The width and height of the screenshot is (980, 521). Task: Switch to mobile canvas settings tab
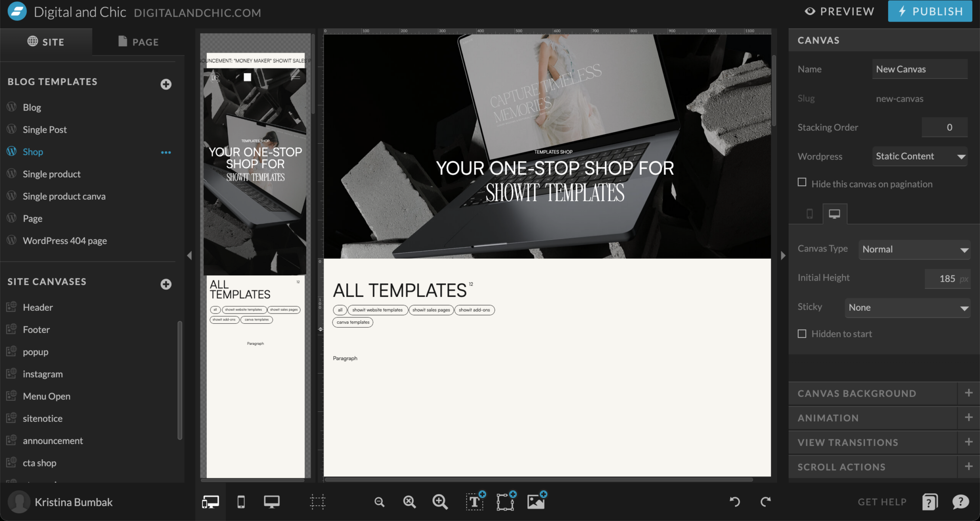pos(810,214)
